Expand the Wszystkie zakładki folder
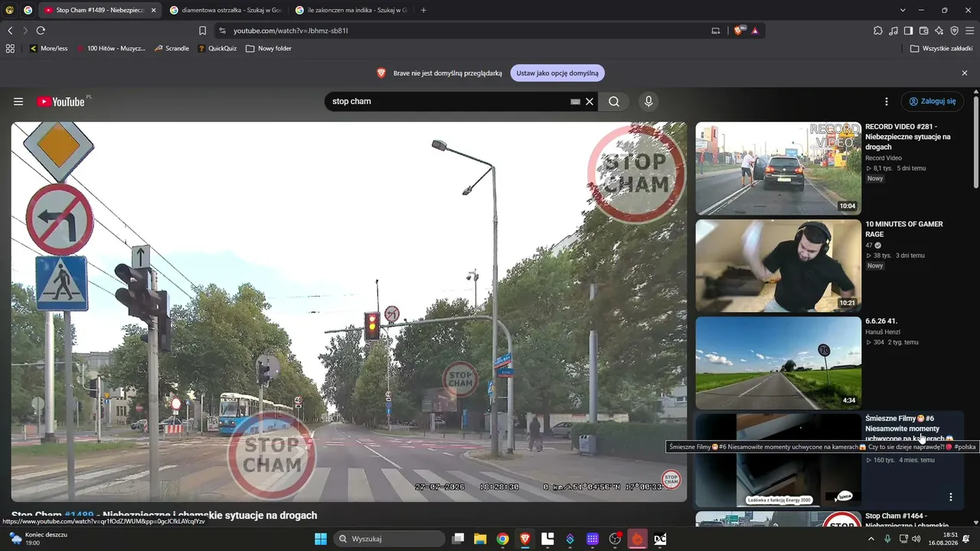 coord(941,48)
